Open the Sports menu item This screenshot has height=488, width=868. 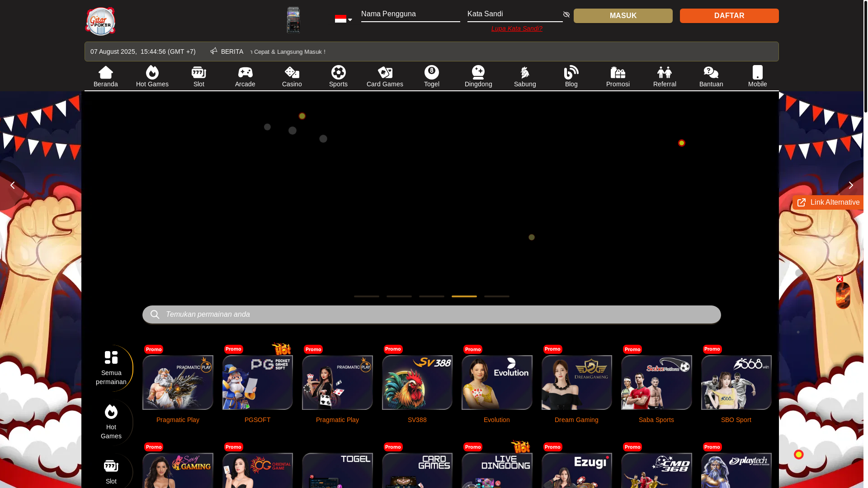click(338, 76)
